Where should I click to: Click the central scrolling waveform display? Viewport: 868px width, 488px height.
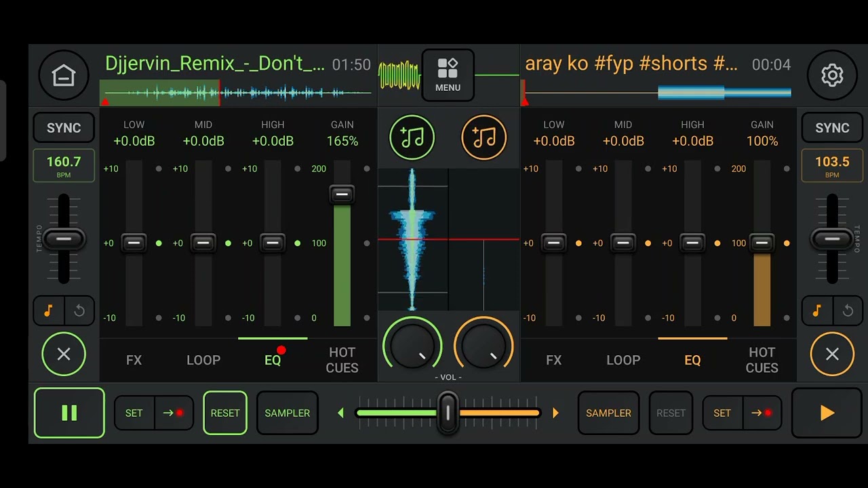coord(448,239)
